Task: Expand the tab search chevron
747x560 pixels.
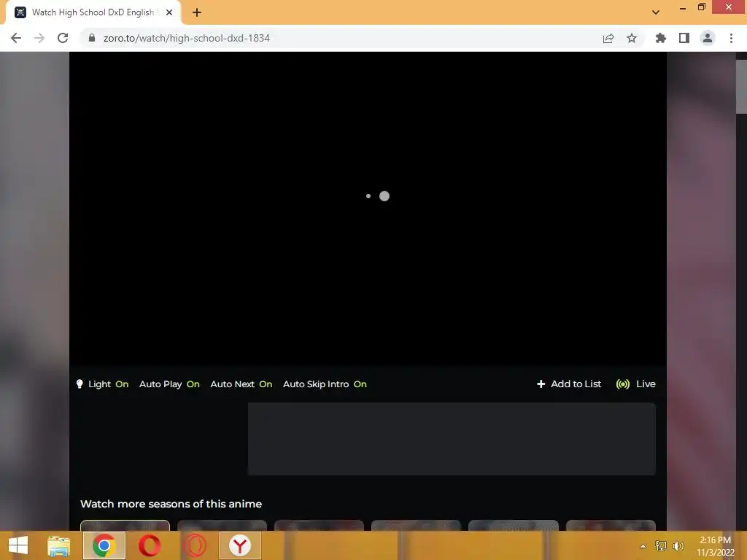Action: (656, 12)
